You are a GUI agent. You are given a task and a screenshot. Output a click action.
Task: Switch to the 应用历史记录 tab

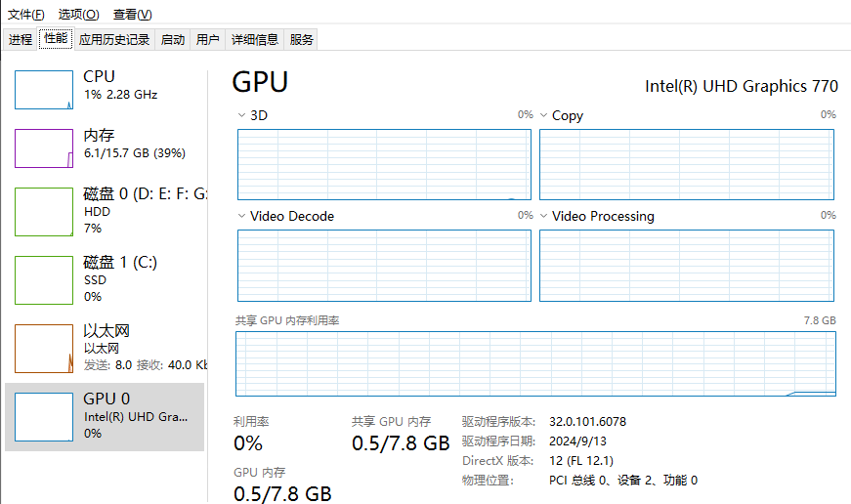point(114,40)
